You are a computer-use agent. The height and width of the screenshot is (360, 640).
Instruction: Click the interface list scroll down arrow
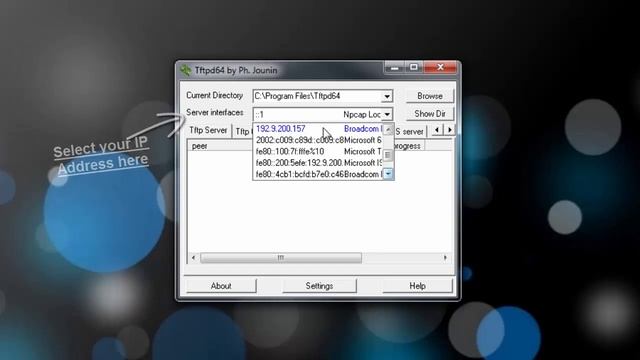pos(388,174)
